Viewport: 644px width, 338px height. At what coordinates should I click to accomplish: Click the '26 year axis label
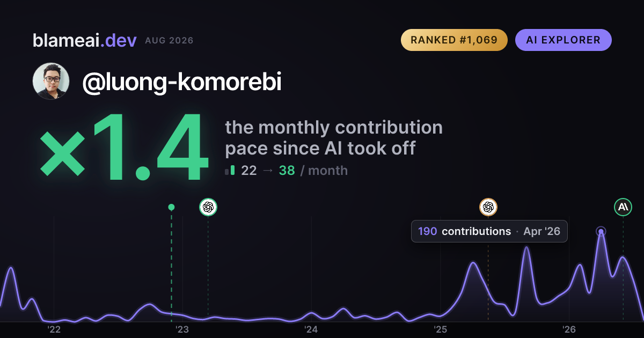tap(569, 329)
